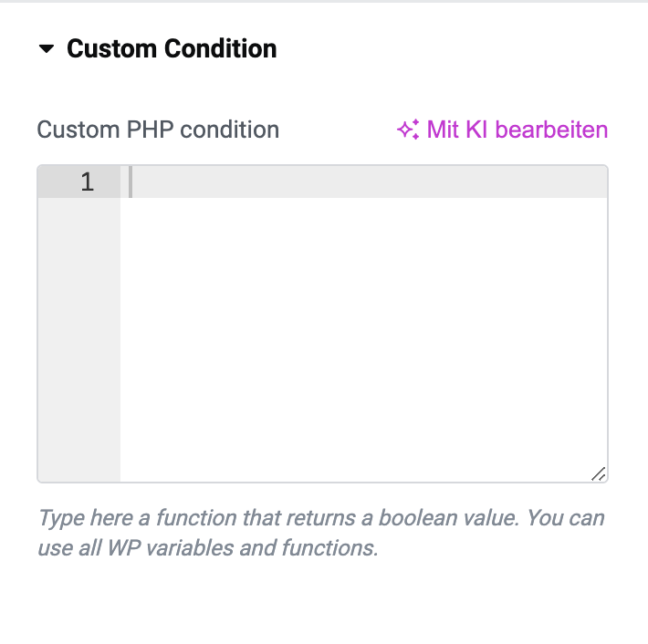Viewport: 648px width, 644px height.
Task: Click the highlighted active line's right end
Action: tap(595, 182)
